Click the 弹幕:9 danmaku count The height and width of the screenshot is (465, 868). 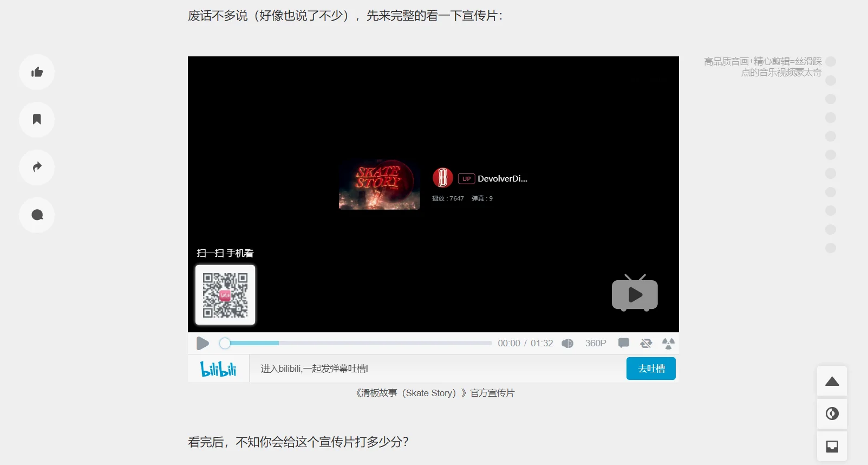click(x=482, y=198)
